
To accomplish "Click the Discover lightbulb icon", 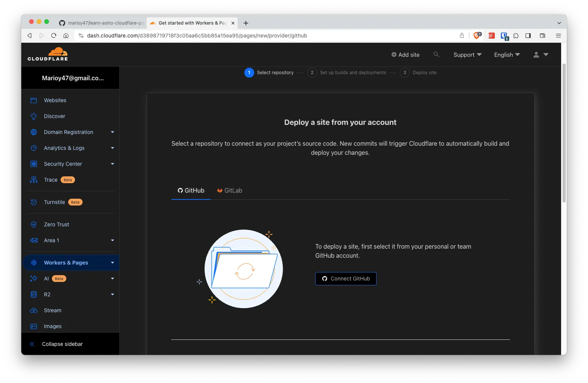I will (34, 116).
